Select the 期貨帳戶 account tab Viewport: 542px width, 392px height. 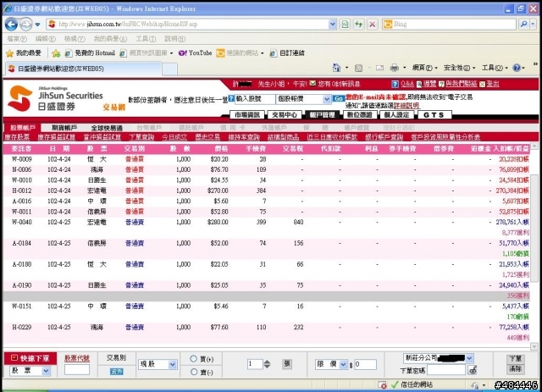click(64, 128)
